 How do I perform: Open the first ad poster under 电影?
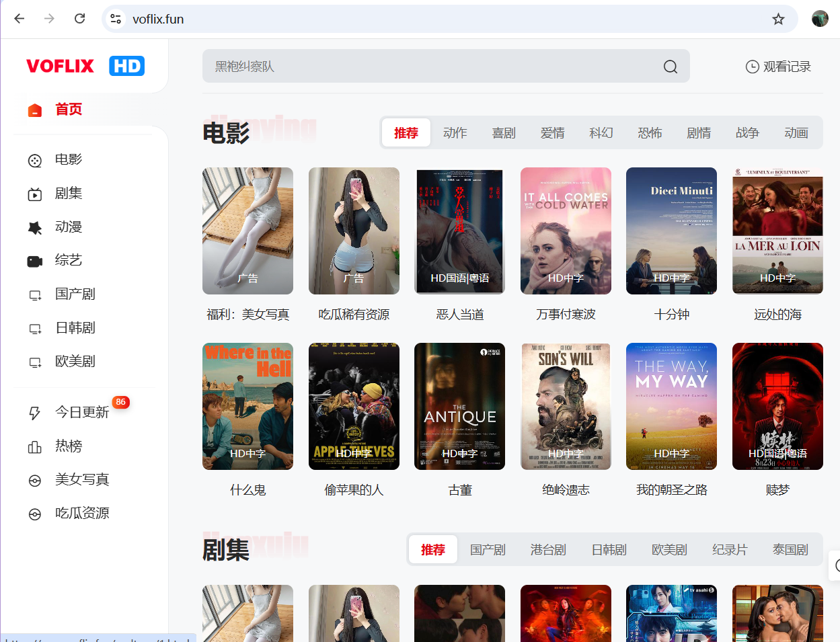[247, 231]
